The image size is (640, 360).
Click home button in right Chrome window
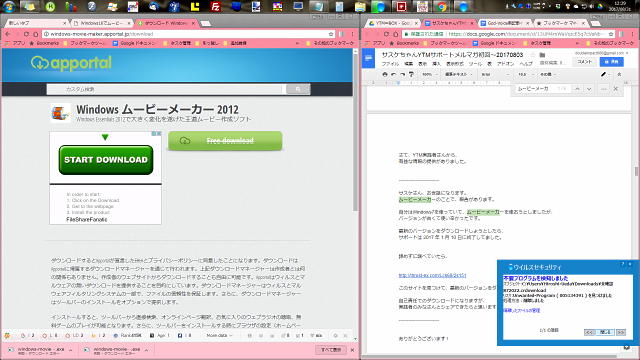[x=396, y=34]
